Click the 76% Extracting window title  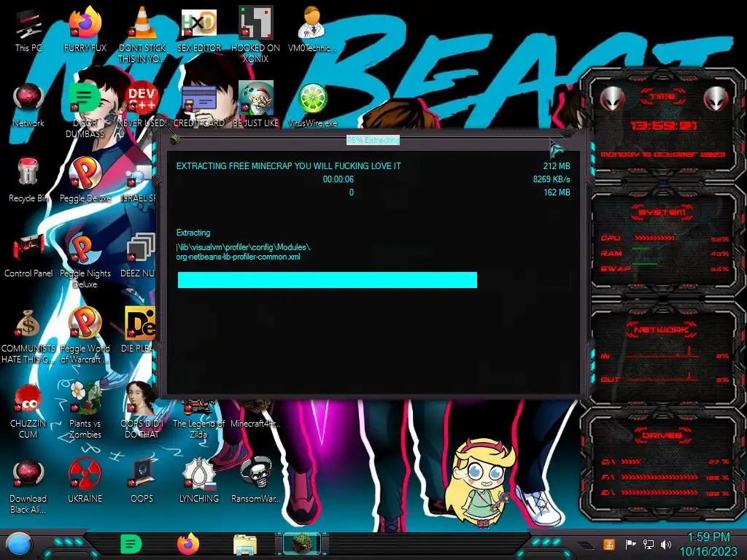pos(373,140)
